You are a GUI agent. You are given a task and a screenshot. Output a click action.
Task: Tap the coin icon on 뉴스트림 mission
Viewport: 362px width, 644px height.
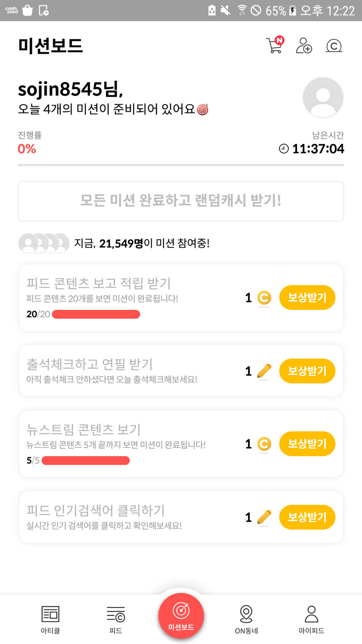click(x=263, y=444)
